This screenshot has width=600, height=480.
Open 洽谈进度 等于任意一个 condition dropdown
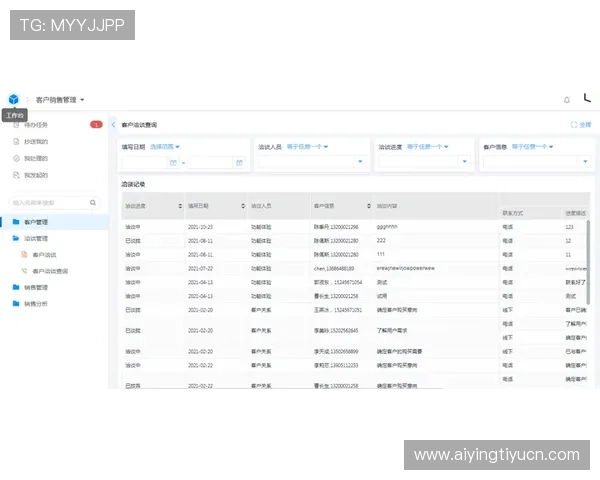click(x=428, y=147)
